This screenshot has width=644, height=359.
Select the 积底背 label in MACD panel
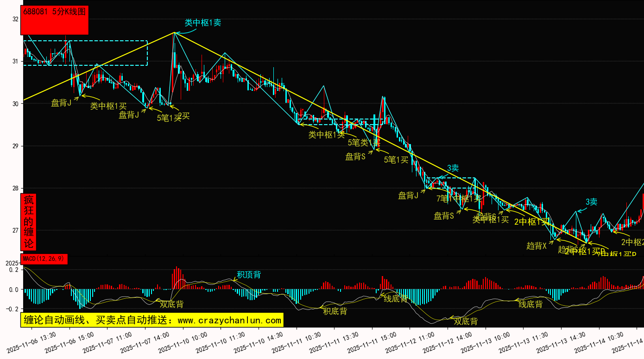[335, 311]
